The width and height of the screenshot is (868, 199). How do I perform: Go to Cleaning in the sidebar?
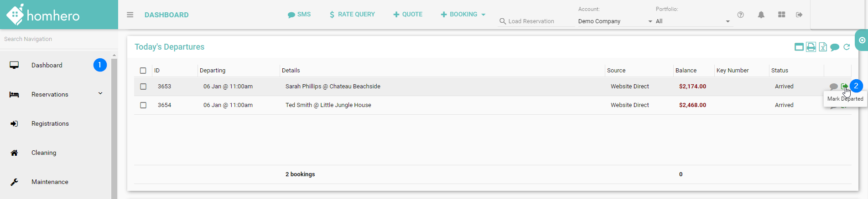[44, 153]
